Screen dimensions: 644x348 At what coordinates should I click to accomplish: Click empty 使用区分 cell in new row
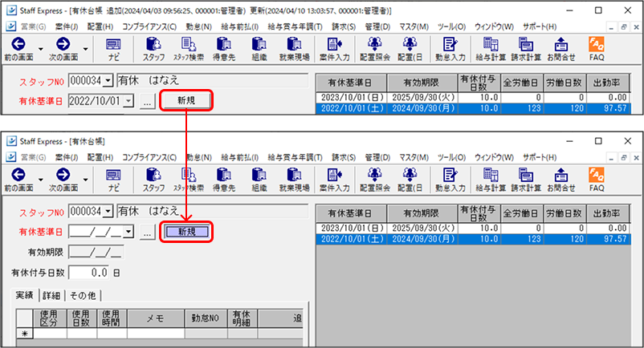click(50, 334)
